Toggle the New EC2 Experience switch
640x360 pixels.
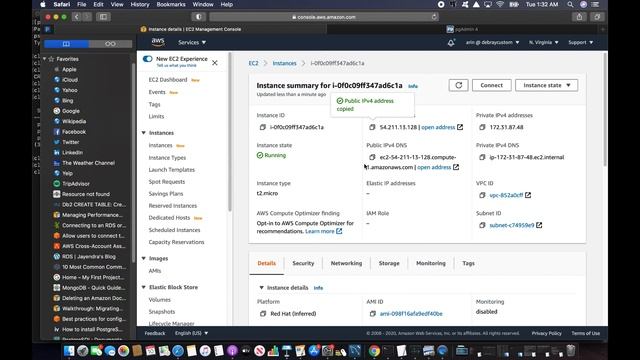pyautogui.click(x=147, y=59)
